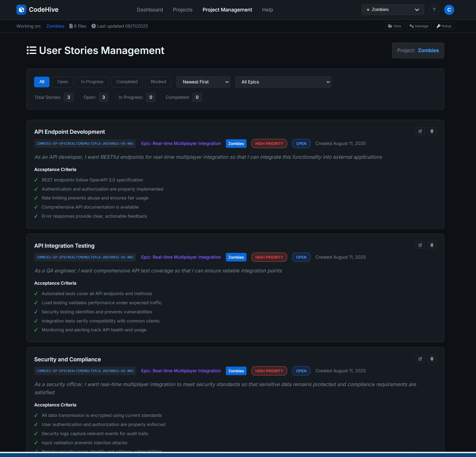Click the Setup button
Screen dimensions: 476x457
443,26
